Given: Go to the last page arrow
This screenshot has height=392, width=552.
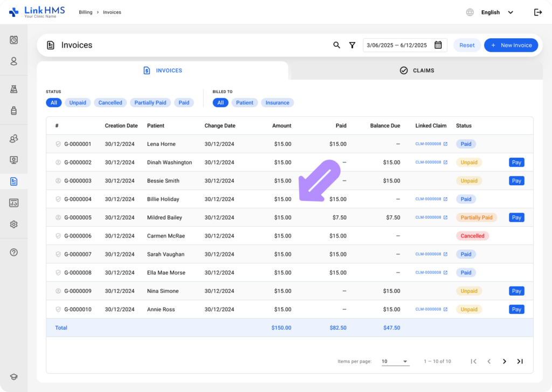Looking at the screenshot, I should pos(520,361).
